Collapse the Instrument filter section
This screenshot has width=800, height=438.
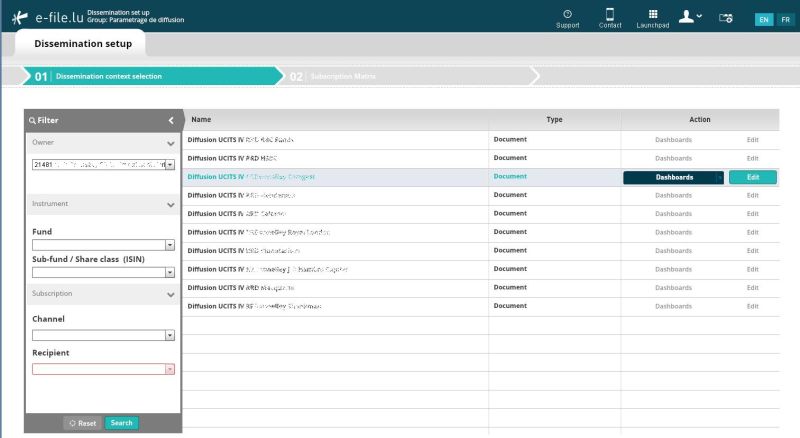pos(171,204)
